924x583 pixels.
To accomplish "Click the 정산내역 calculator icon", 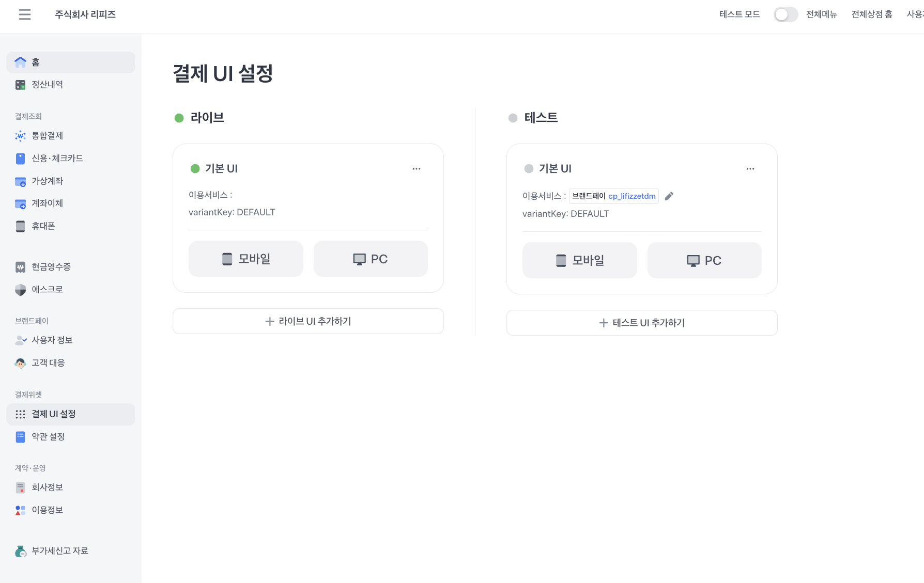I will pos(20,85).
